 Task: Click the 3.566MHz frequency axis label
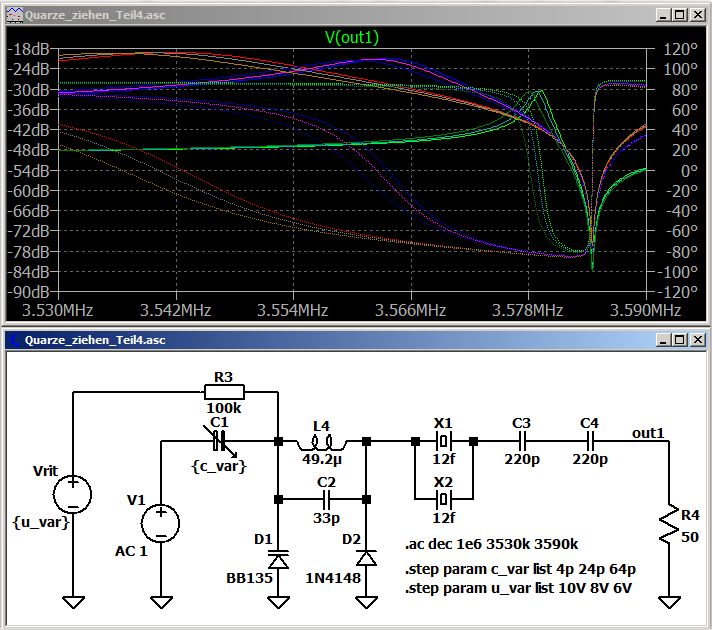pyautogui.click(x=410, y=310)
